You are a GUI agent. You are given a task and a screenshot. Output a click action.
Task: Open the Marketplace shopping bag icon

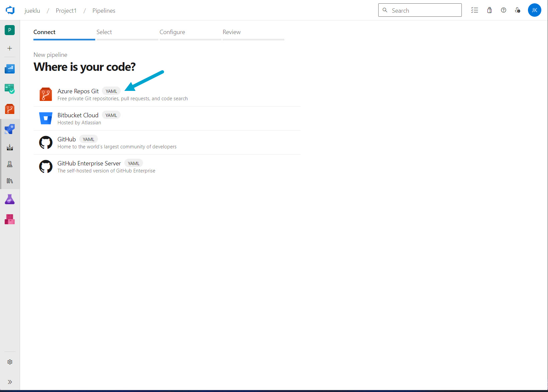tap(489, 10)
